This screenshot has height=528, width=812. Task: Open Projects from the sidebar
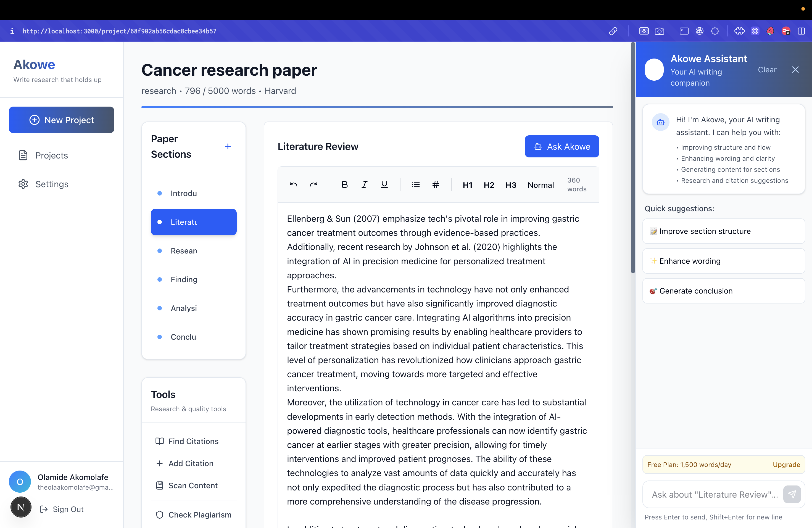pyautogui.click(x=51, y=155)
